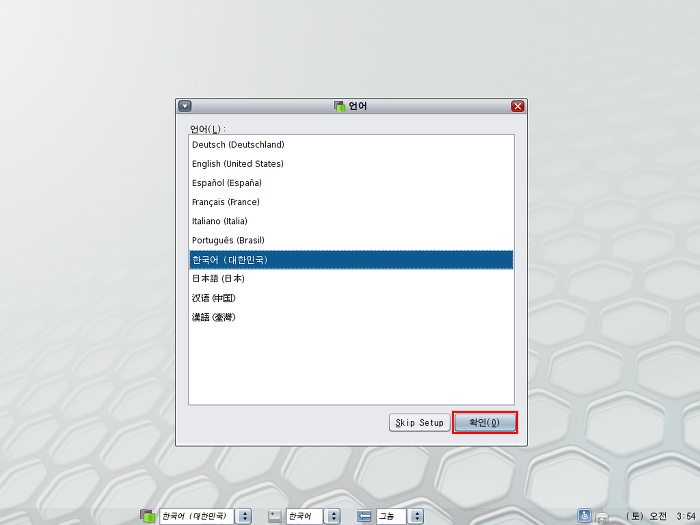Choose 漢語 (臺灣) language entry
This screenshot has width=700, height=525.
pyautogui.click(x=351, y=317)
